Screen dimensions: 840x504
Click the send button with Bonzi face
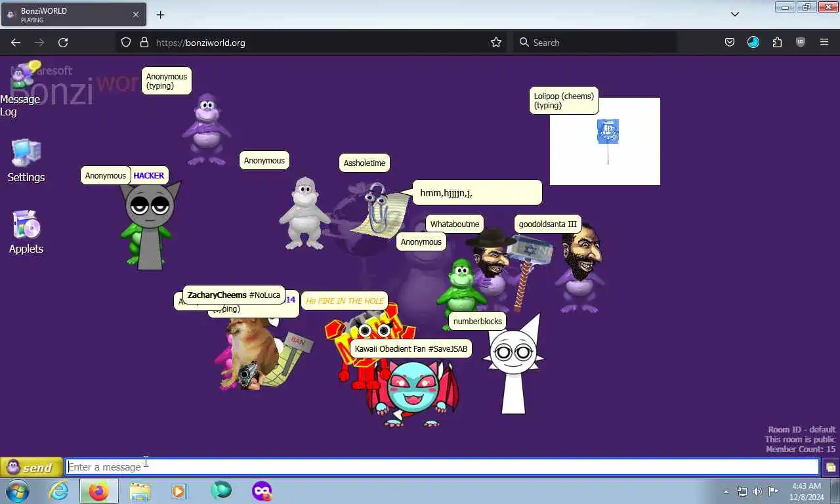tap(31, 467)
